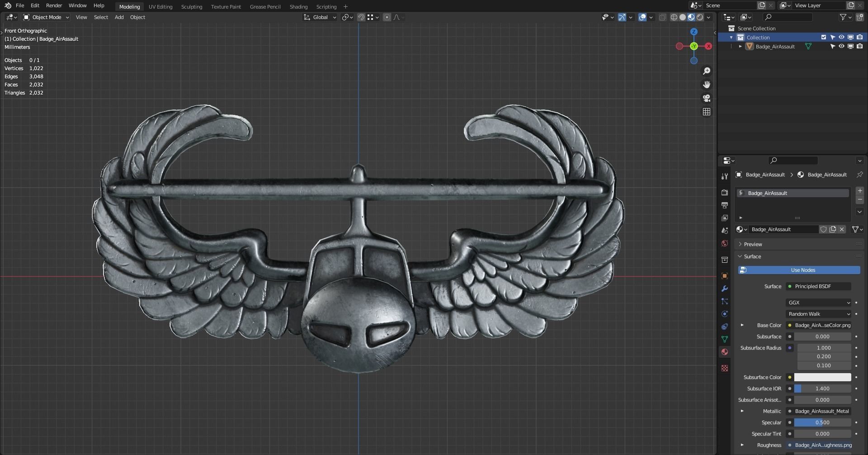Viewport: 868px width, 455px height.
Task: Toggle snapping magnet in viewport header
Action: coord(361,17)
